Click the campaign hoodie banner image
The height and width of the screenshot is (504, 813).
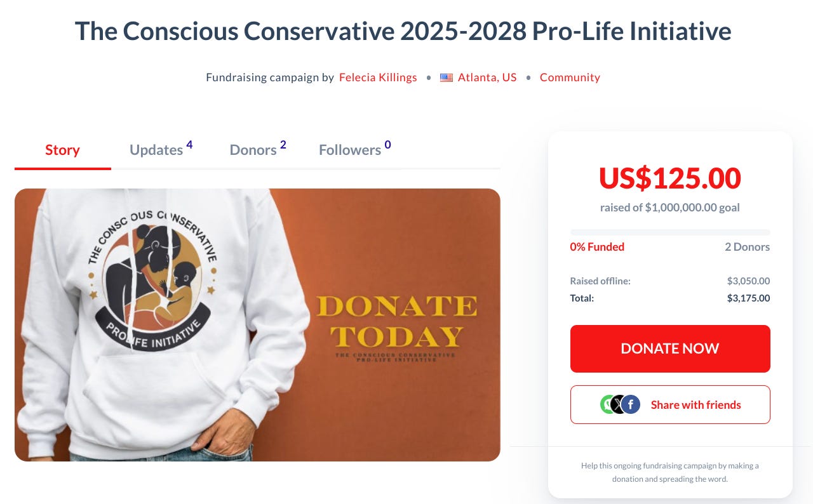(x=257, y=325)
